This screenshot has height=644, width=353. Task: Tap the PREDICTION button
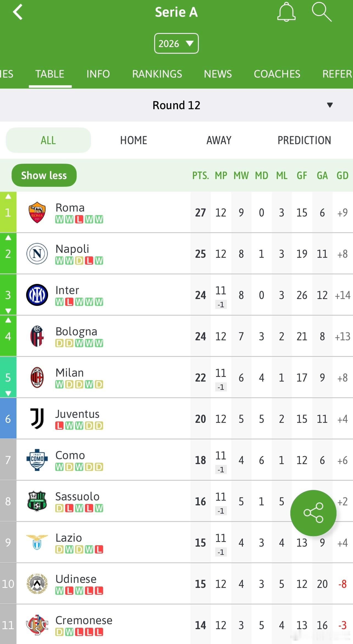(304, 140)
